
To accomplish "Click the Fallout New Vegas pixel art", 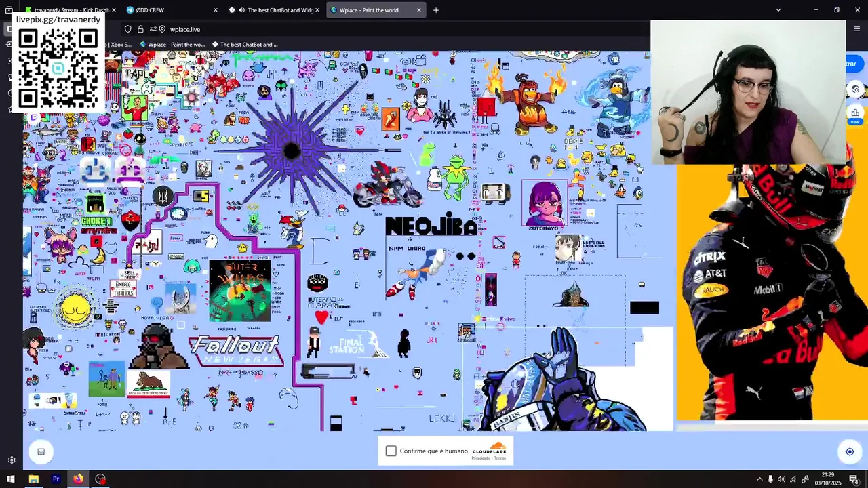I will [x=237, y=350].
